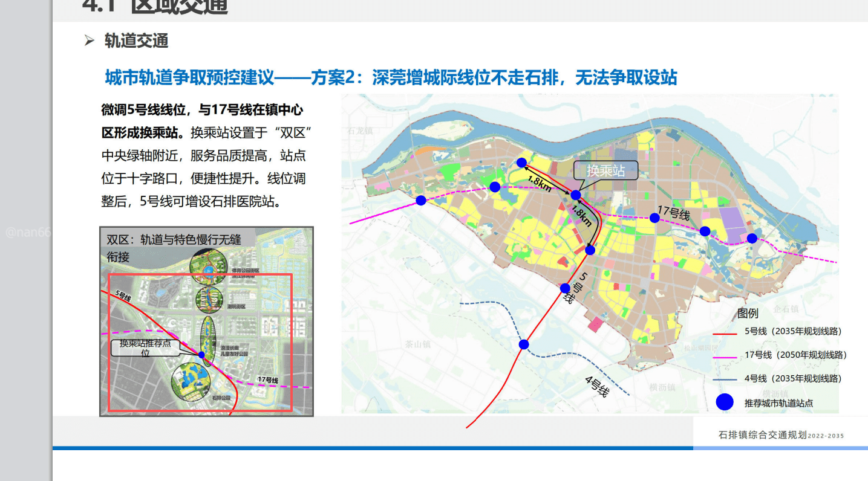Click the 换乘站推荐点位 callout in the inset map
The image size is (868, 481).
[145, 348]
